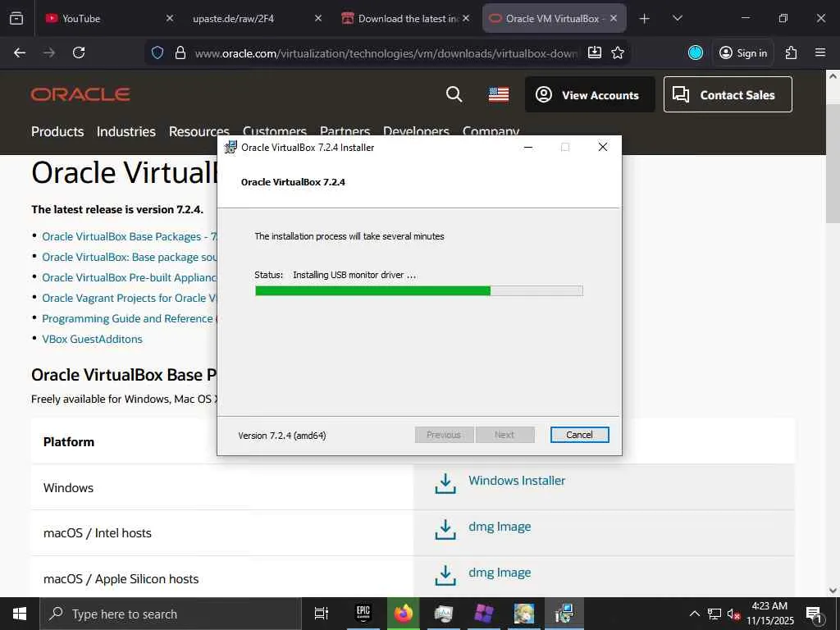Click the installer title bar icon
The width and height of the screenshot is (840, 630).
coord(231,148)
